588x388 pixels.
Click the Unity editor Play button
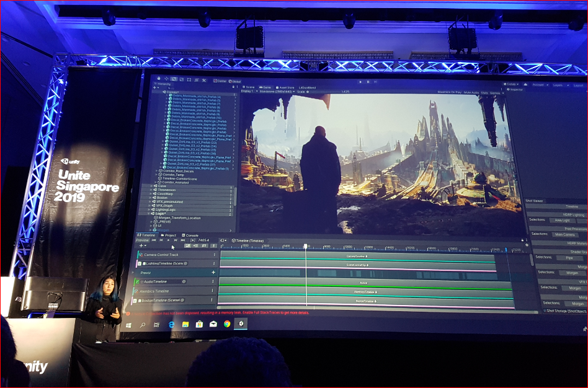[x=360, y=82]
